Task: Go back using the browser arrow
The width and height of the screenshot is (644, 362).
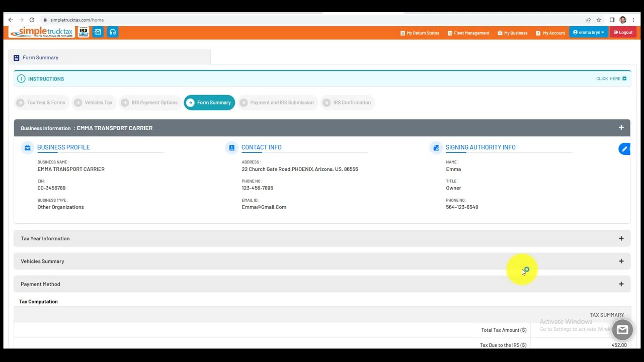Action: pos(11,20)
